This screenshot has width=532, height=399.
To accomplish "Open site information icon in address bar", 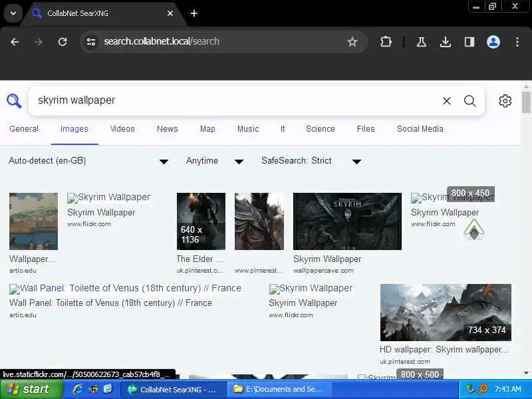I will (91, 42).
